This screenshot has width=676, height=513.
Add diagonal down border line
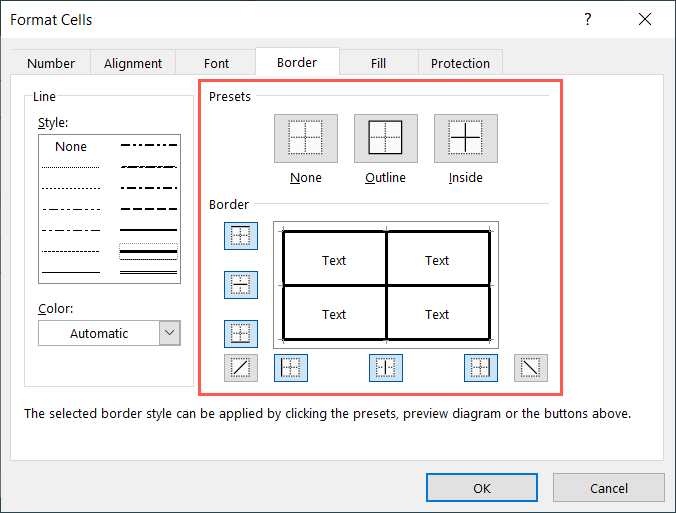530,368
